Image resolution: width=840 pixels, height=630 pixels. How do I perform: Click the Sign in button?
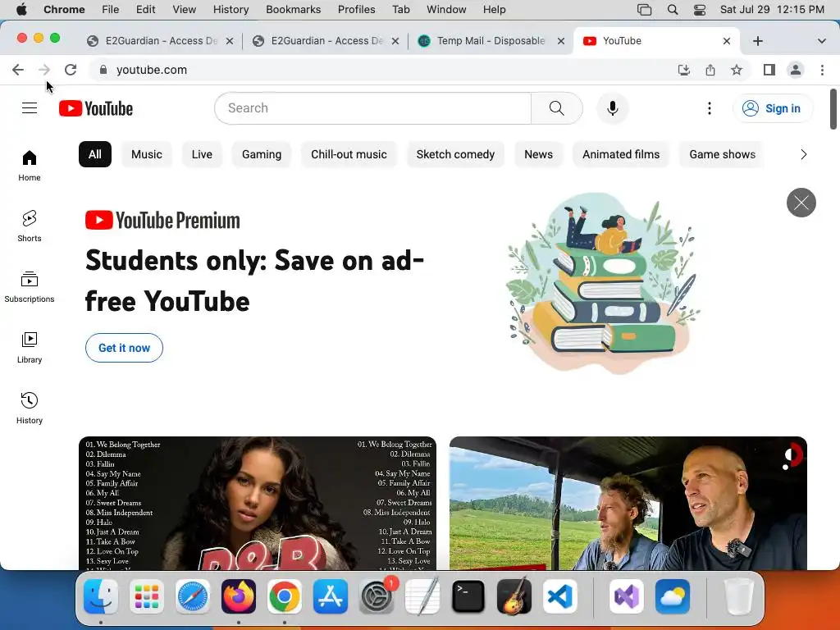(x=772, y=108)
